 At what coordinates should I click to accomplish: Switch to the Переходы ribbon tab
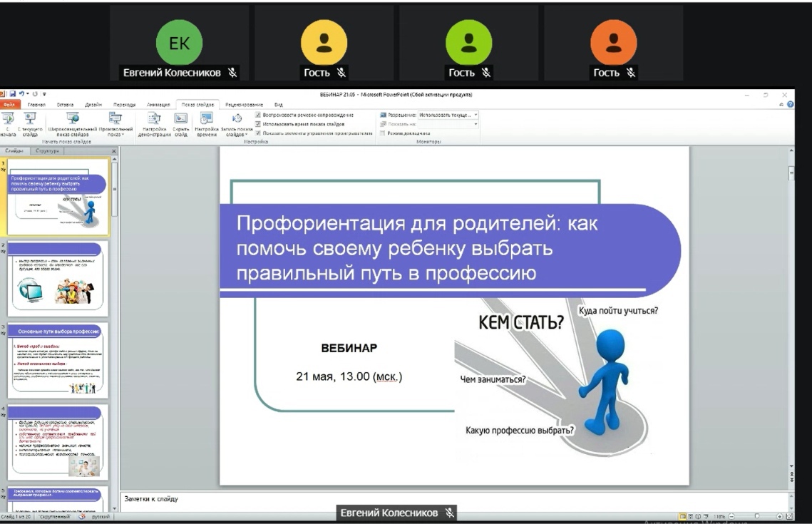pyautogui.click(x=124, y=105)
